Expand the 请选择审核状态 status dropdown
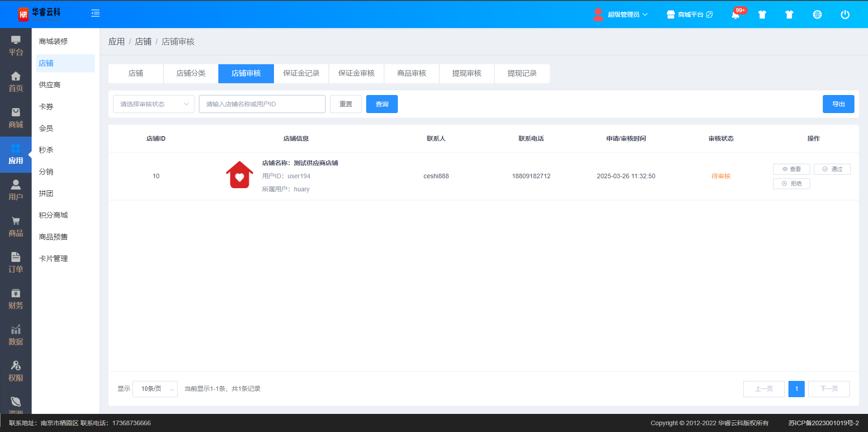The height and width of the screenshot is (432, 868). [154, 104]
